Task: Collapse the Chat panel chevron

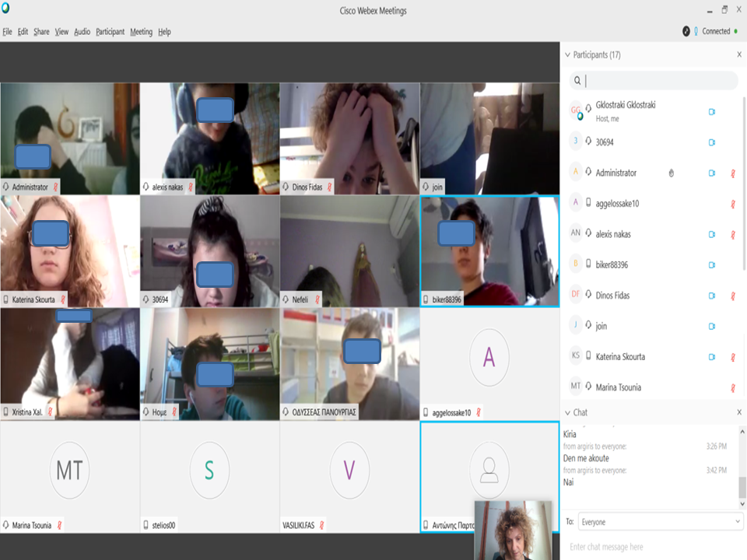Action: click(566, 412)
